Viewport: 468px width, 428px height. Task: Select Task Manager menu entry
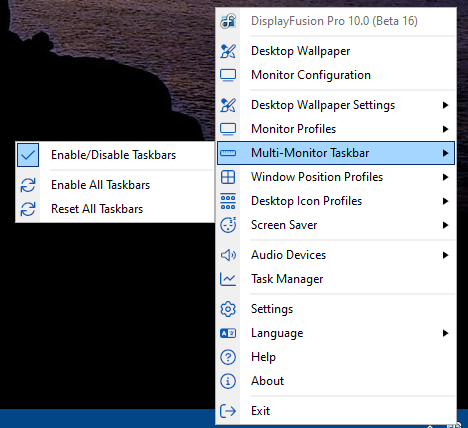tap(336, 279)
